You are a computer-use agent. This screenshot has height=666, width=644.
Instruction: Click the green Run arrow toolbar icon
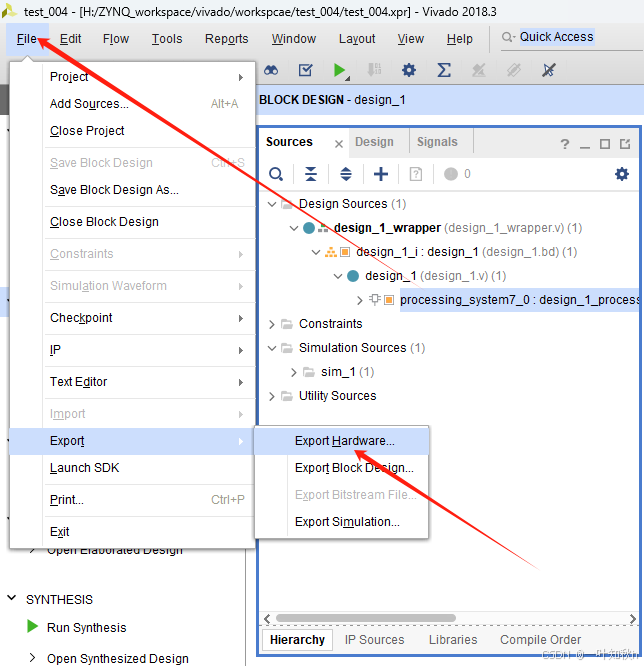[339, 70]
